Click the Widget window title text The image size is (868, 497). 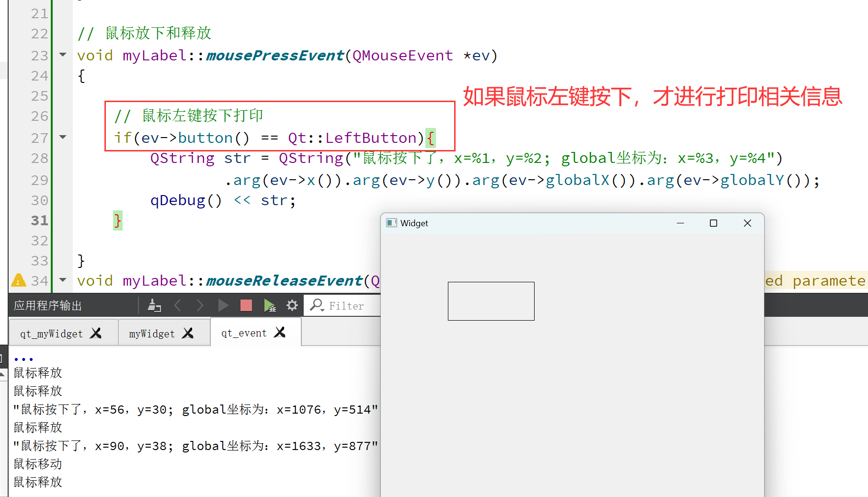click(x=414, y=223)
